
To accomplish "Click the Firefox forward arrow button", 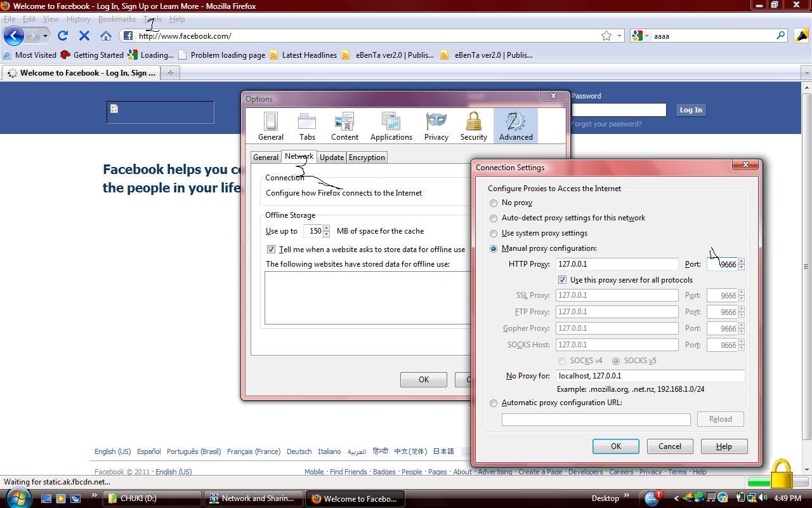I will coord(32,36).
